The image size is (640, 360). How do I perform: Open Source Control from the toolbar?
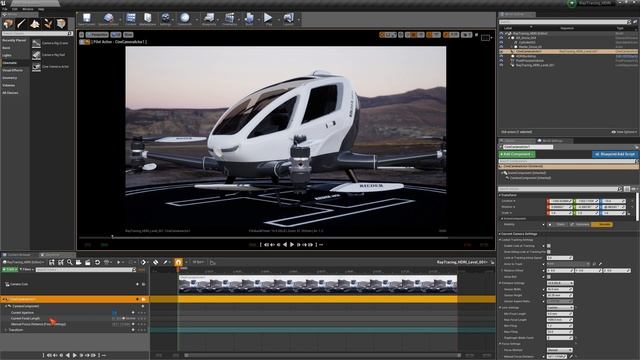tap(108, 19)
